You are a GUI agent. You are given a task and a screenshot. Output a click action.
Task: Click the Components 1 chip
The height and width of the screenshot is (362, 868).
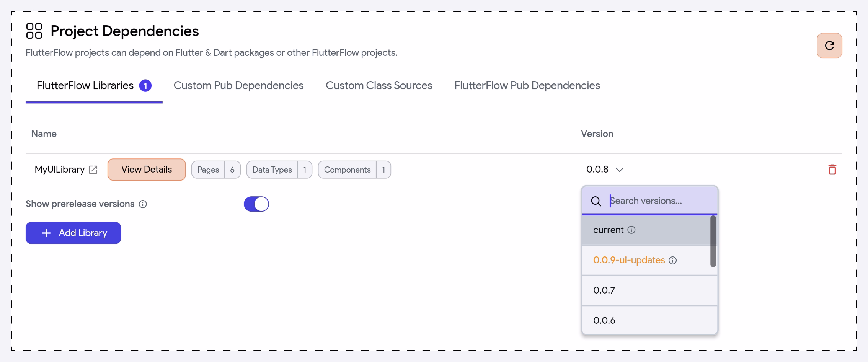354,170
